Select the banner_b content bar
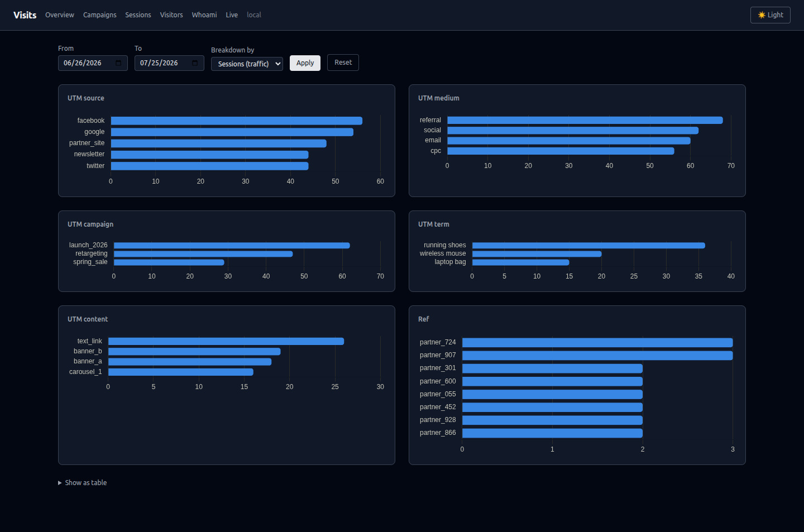 pos(194,352)
